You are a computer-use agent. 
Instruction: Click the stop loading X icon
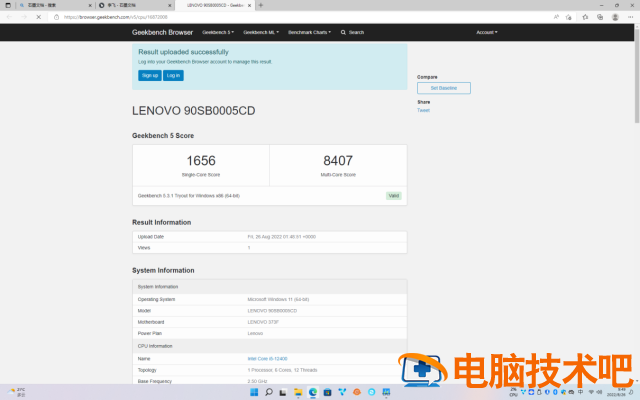(x=38, y=17)
